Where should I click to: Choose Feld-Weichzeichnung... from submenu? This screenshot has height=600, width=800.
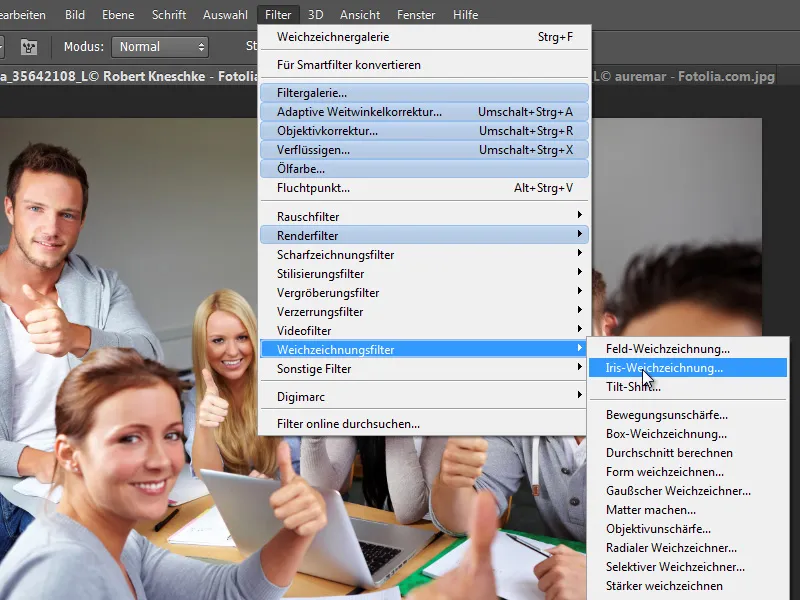point(688,349)
